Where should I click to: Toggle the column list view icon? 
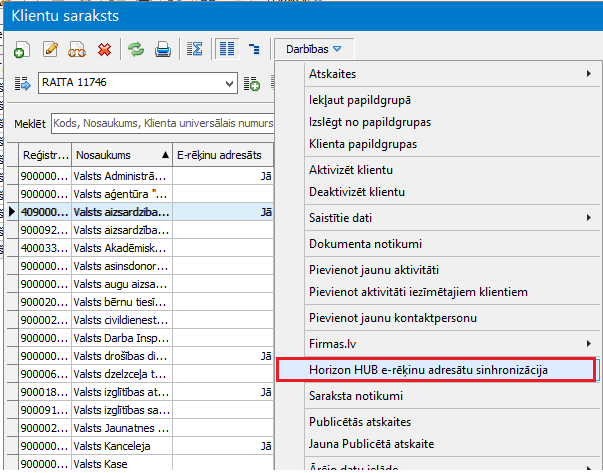[227, 49]
